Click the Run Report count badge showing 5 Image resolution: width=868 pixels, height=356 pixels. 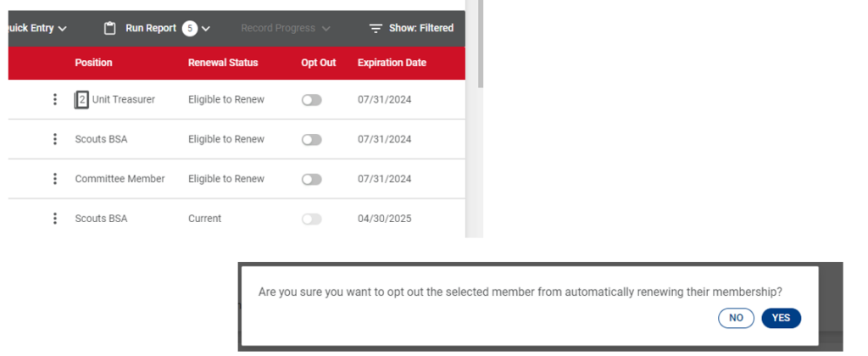click(190, 28)
